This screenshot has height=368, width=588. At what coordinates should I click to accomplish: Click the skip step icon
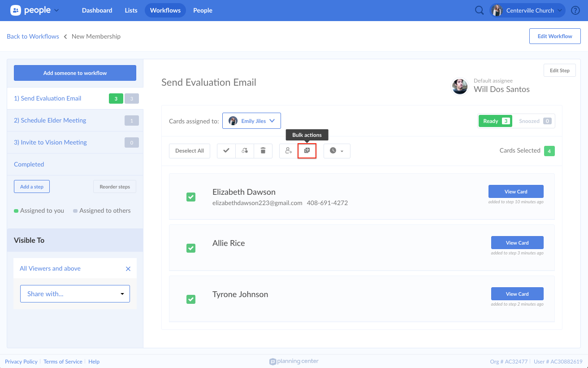(245, 151)
